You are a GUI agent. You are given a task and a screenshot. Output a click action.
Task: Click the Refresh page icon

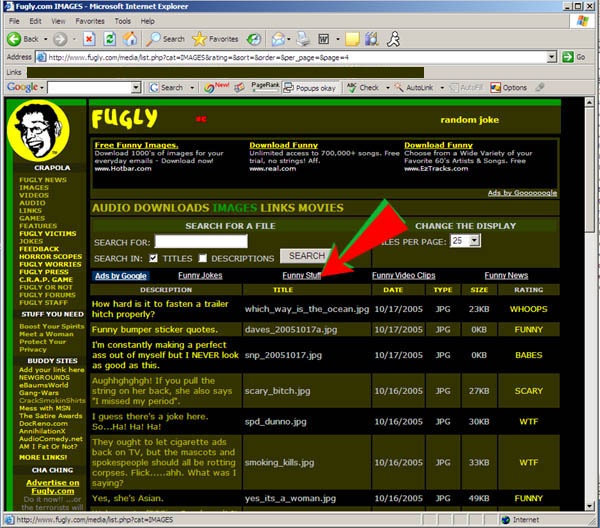[110, 39]
